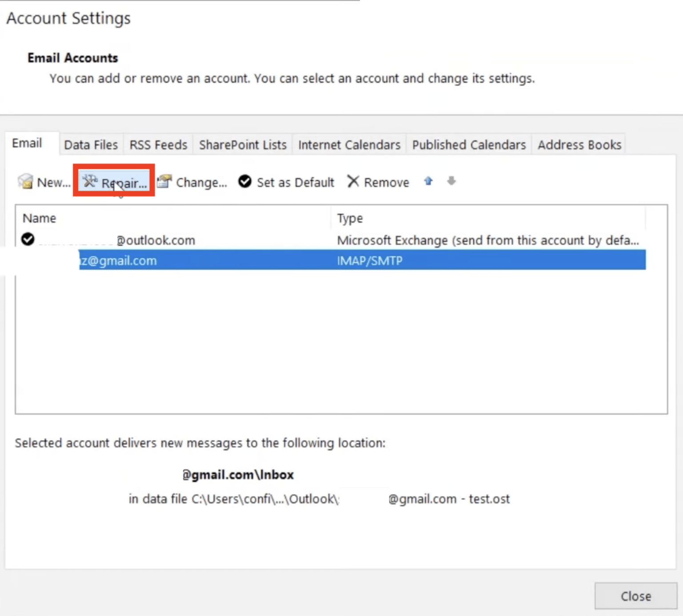Click the Close button
This screenshot has width=683, height=616.
(635, 596)
